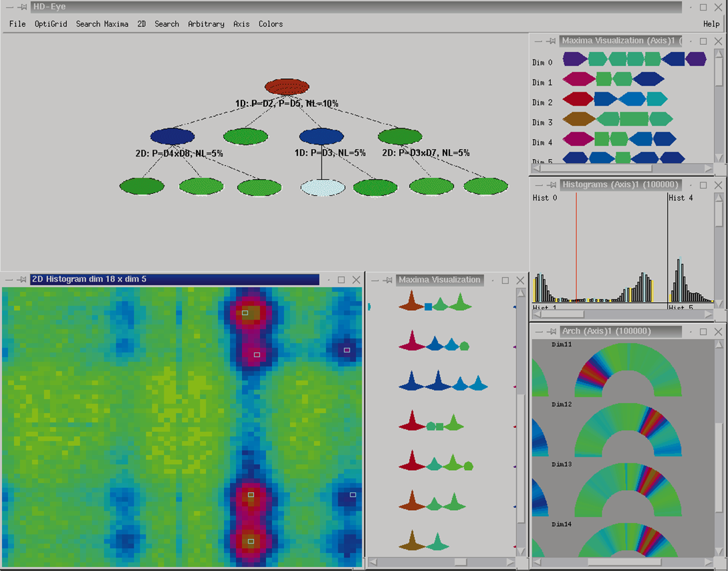Click the Dim12 arch diagram
The height and width of the screenshot is (571, 728).
(x=628, y=430)
